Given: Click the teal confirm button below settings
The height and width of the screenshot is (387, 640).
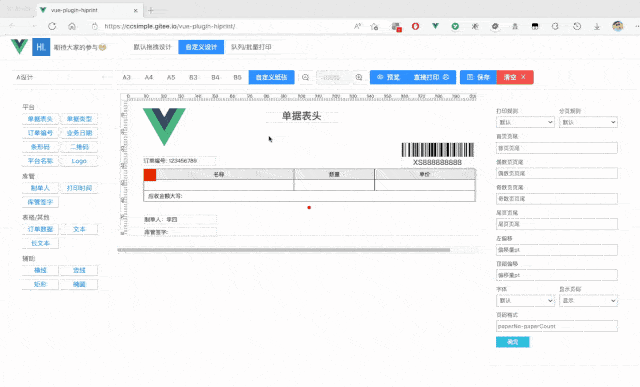Looking at the screenshot, I should click(513, 342).
